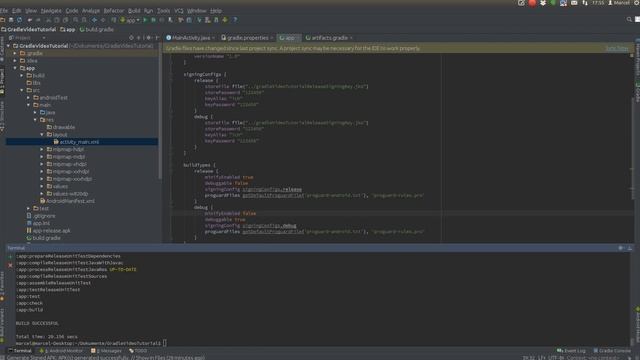640x360 pixels.
Task: Expand the gradle folder in project tree
Action: pos(15,53)
